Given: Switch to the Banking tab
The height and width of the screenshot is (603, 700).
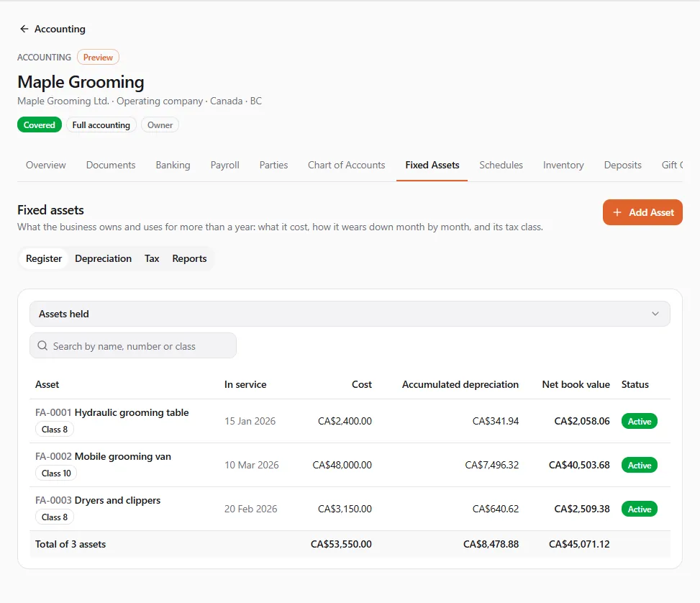Looking at the screenshot, I should pyautogui.click(x=173, y=166).
